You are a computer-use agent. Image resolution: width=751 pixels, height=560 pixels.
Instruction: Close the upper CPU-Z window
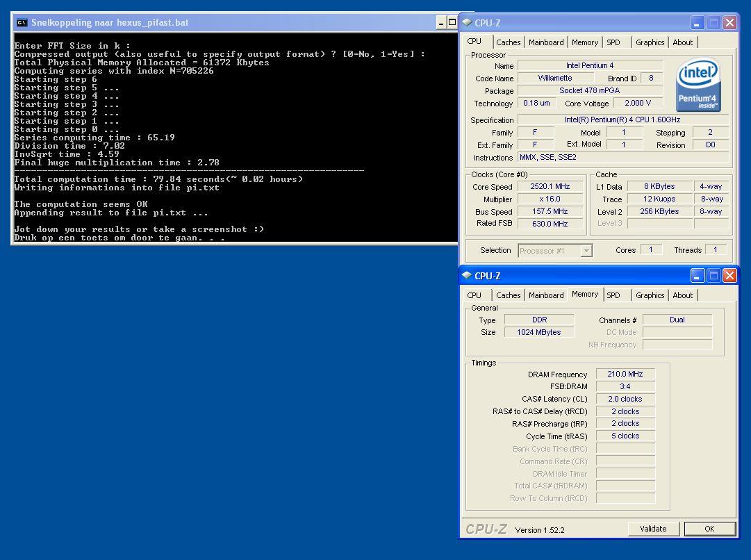pyautogui.click(x=729, y=22)
